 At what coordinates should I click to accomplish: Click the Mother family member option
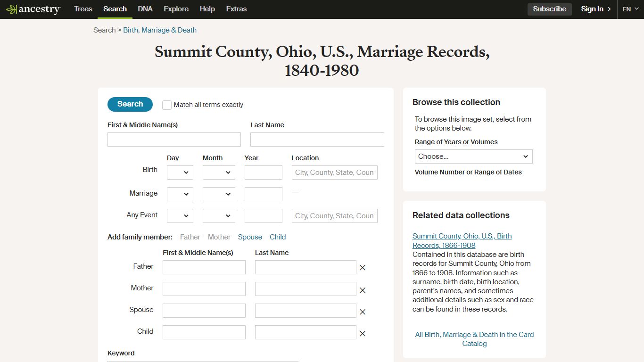point(219,237)
